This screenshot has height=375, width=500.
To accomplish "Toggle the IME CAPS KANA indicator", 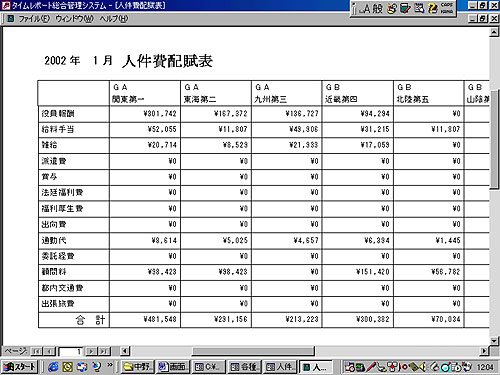I will click(x=447, y=8).
